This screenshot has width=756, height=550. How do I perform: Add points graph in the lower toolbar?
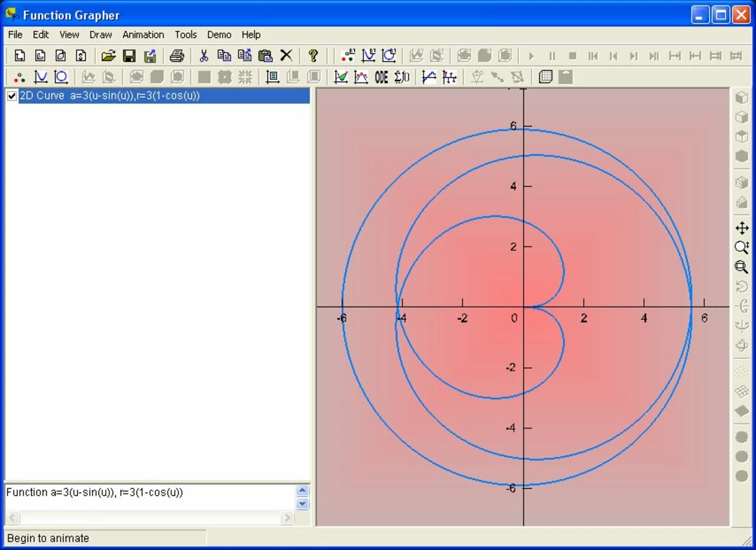click(20, 77)
